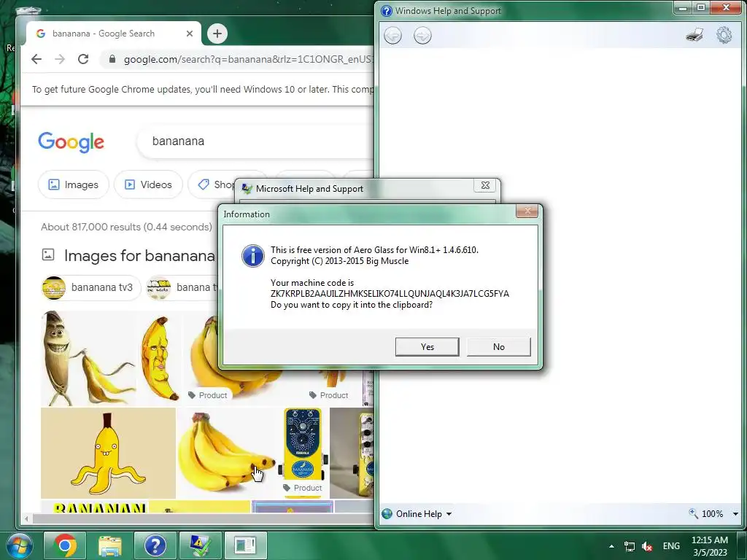747x560 pixels.
Task: Show hidden system tray icons
Action: 612,546
